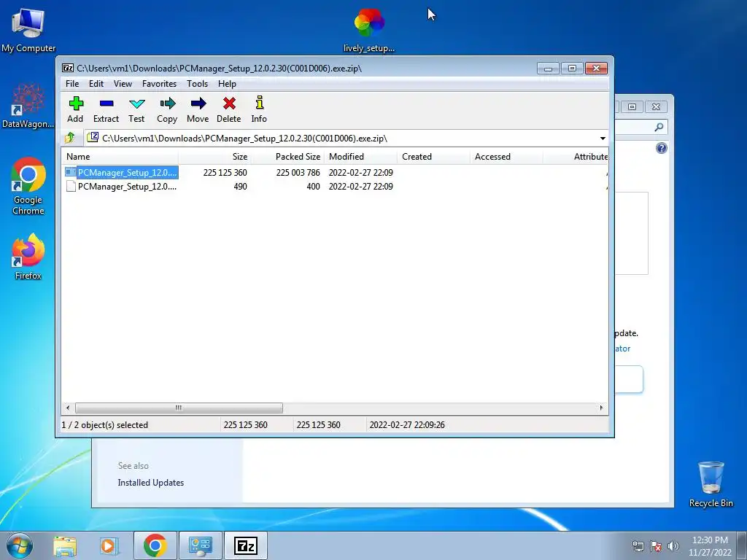The width and height of the screenshot is (747, 560).
Task: Click the archive icon in address bar
Action: click(93, 138)
